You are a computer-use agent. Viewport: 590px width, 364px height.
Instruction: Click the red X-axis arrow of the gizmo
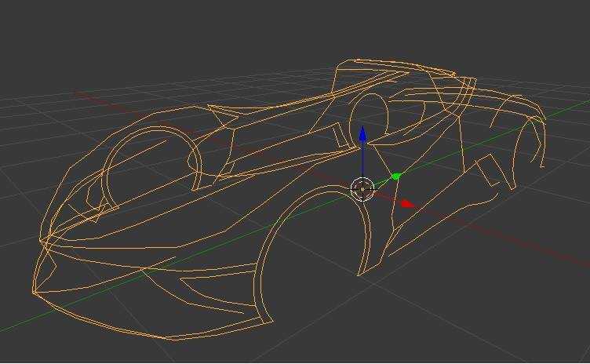pyautogui.click(x=407, y=204)
